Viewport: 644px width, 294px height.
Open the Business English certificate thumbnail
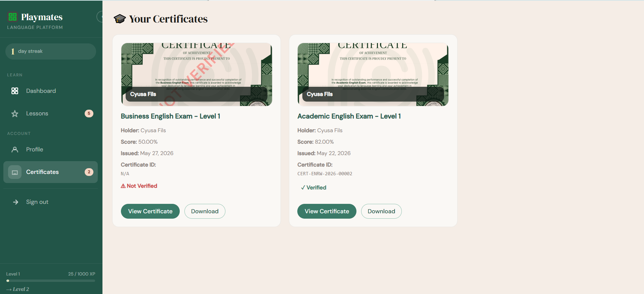pos(197,74)
